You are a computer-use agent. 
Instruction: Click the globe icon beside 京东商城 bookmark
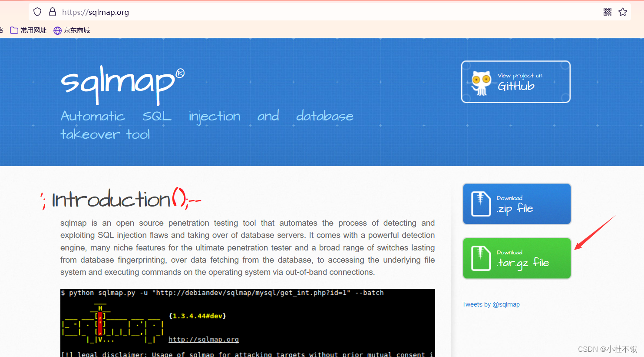tap(58, 30)
